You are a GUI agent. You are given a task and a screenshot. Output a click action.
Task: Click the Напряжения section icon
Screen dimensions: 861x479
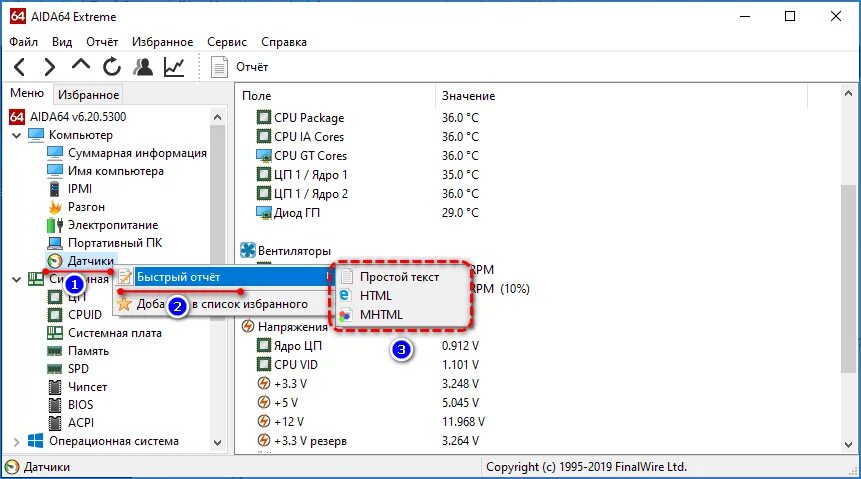coord(248,326)
